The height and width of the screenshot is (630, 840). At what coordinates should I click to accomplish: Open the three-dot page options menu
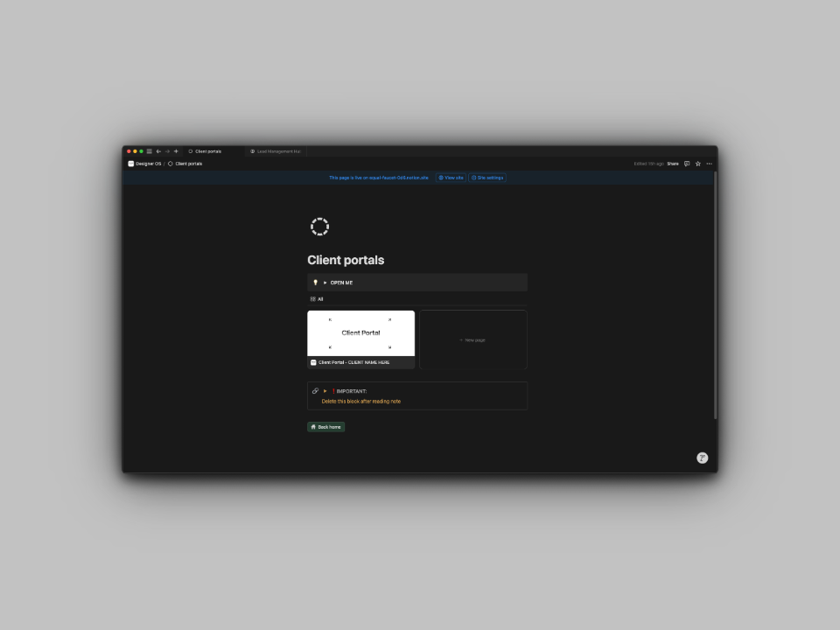[x=710, y=164]
